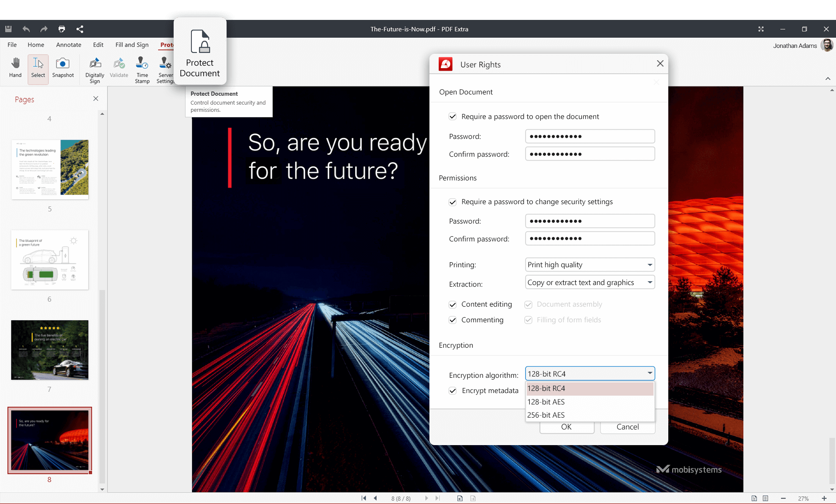Image resolution: width=836 pixels, height=504 pixels.
Task: Open the File menu
Action: 12,45
